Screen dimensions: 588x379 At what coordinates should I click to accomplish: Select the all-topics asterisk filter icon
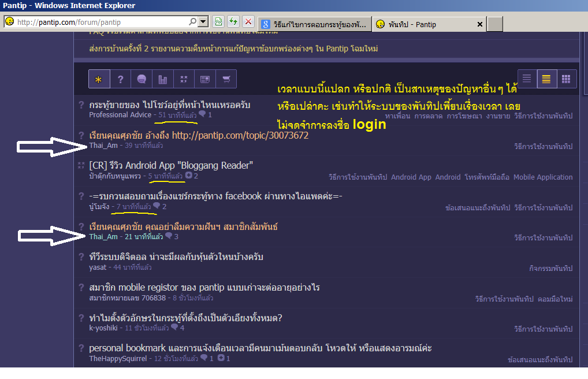(99, 79)
